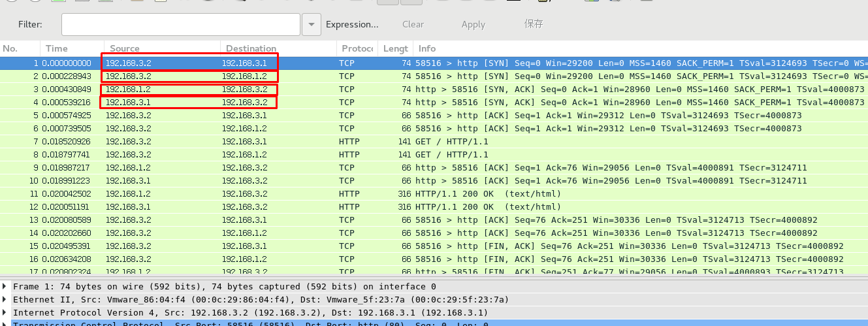Sort by the Protocol column header
The height and width of the screenshot is (326, 868).
coord(356,48)
